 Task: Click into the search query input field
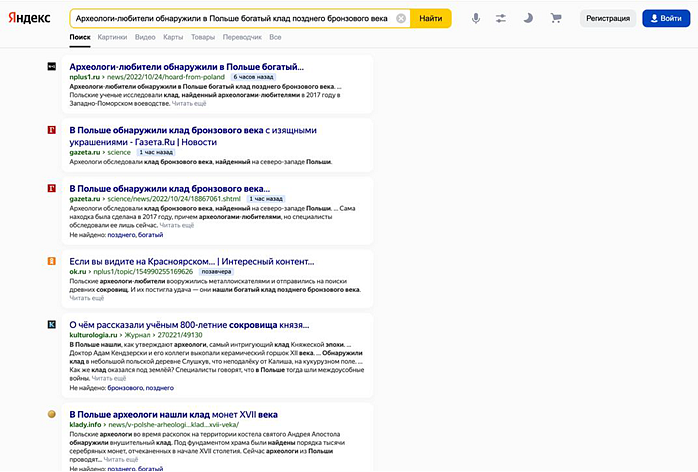tap(230, 18)
